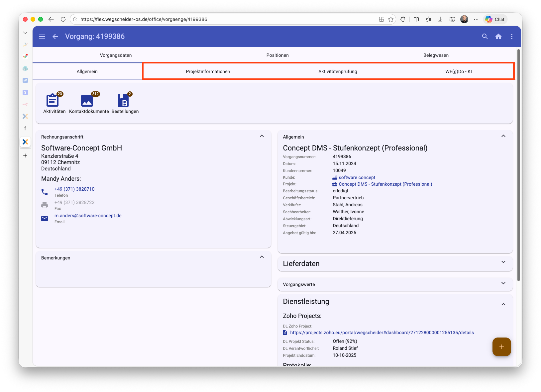Collapse the Dienstleistung section

click(503, 304)
